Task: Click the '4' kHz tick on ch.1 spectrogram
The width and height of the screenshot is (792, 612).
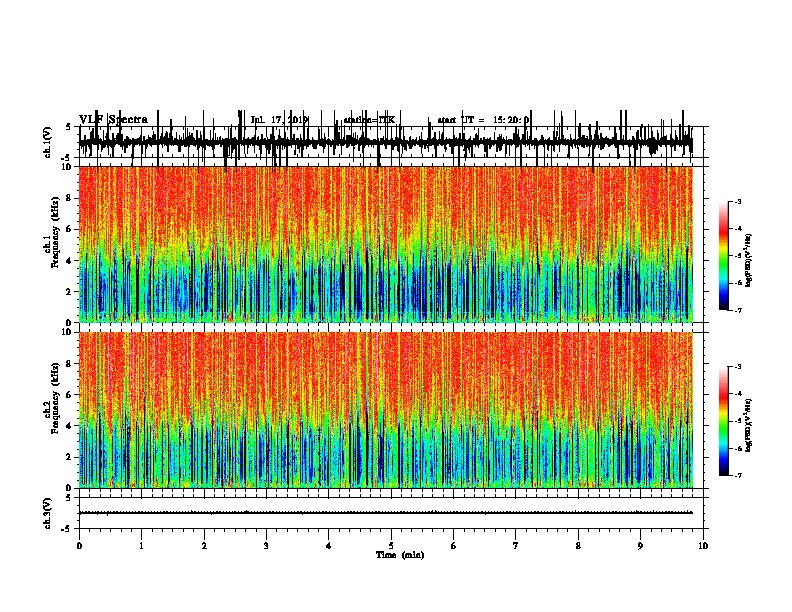Action: pyautogui.click(x=70, y=261)
